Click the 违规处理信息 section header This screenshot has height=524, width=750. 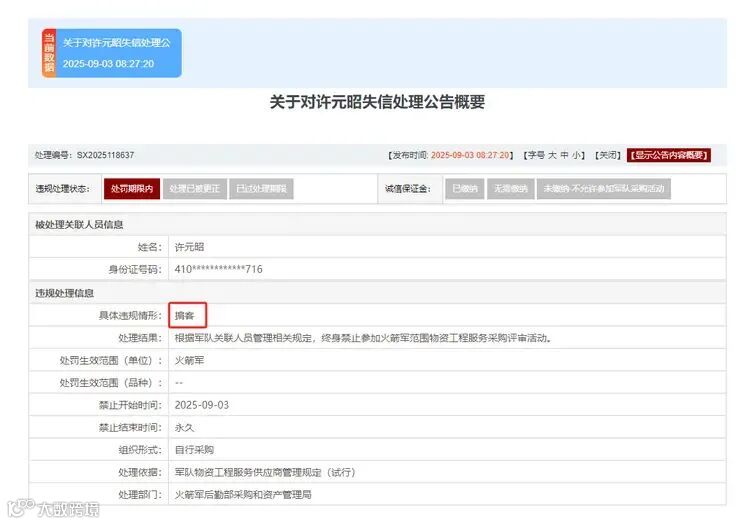point(65,293)
